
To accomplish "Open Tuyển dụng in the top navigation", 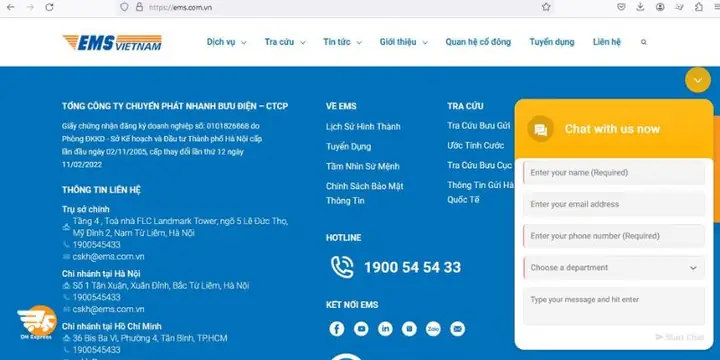I will point(551,42).
